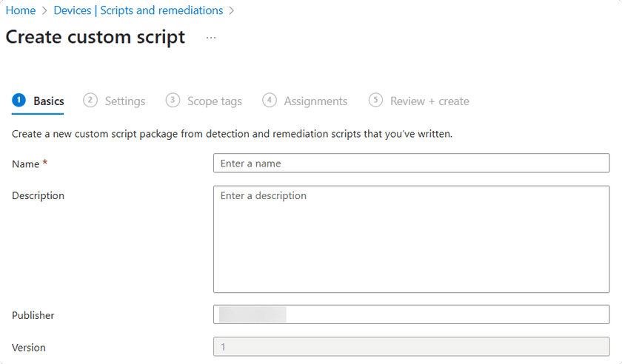622x364 pixels.
Task: Switch to the Settings tab label
Action: 124,101
